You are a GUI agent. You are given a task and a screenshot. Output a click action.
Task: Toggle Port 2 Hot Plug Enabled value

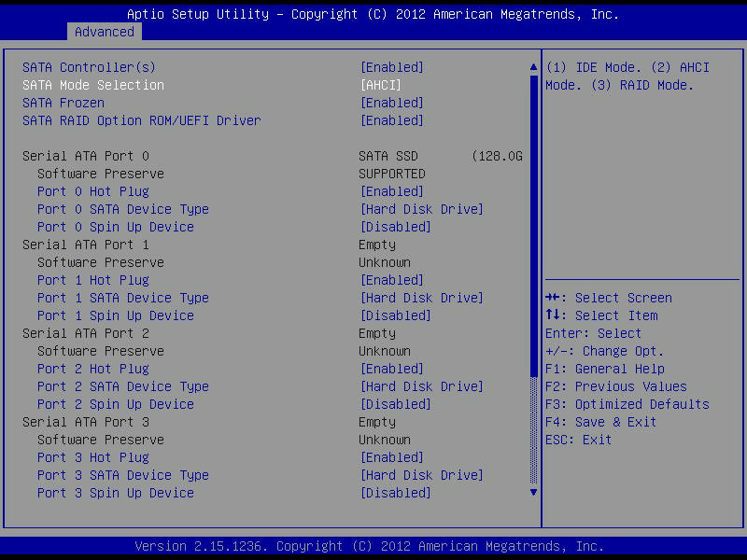(392, 369)
